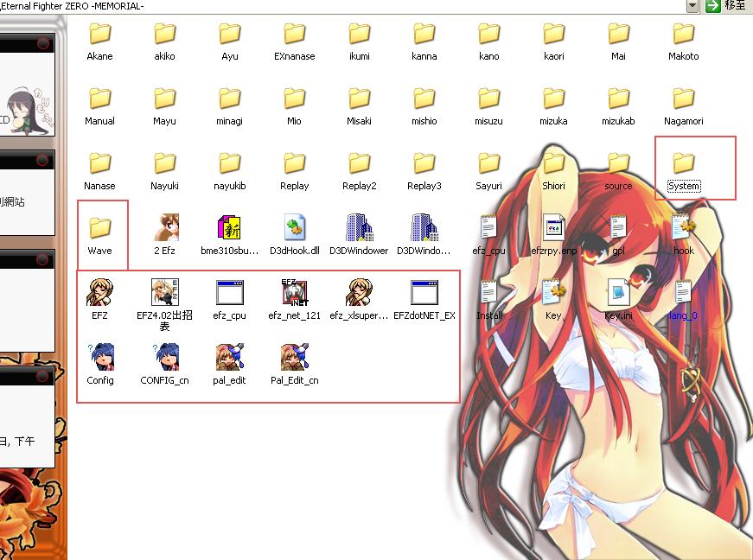The height and width of the screenshot is (560, 753).
Task: Click the Ayu folder icon
Action: (x=230, y=34)
